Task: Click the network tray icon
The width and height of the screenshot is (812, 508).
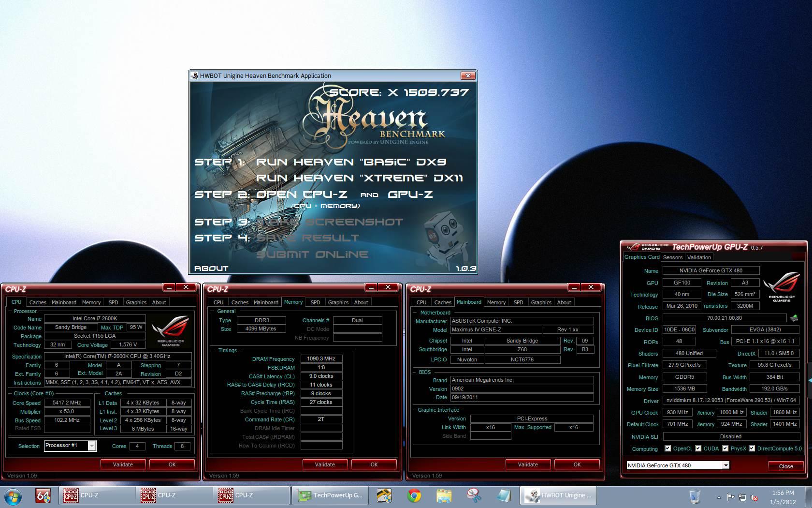Action: (742, 497)
